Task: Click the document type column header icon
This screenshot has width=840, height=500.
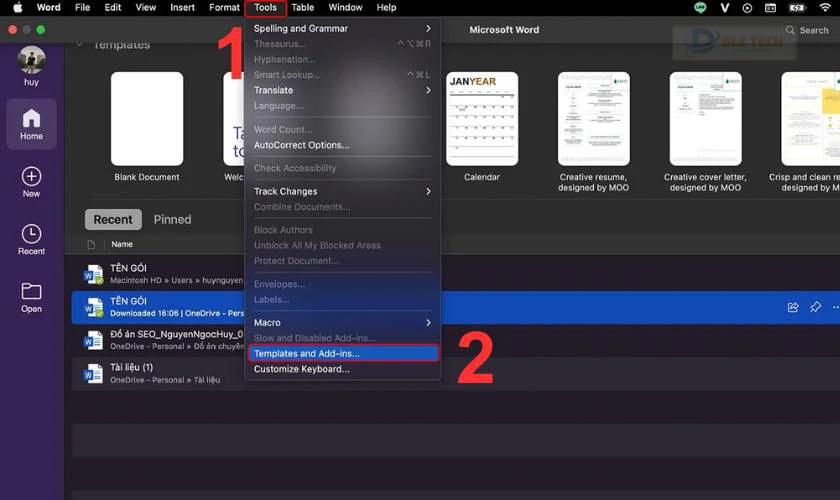Action: click(x=91, y=244)
